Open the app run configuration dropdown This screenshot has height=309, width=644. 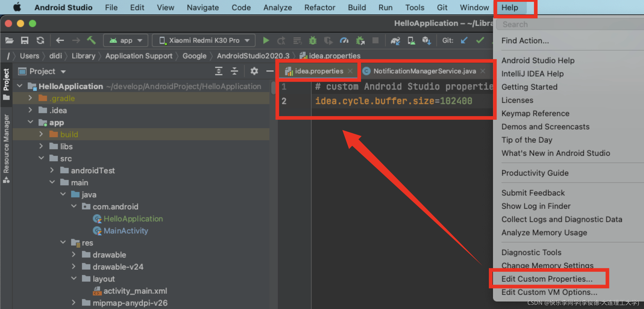125,40
